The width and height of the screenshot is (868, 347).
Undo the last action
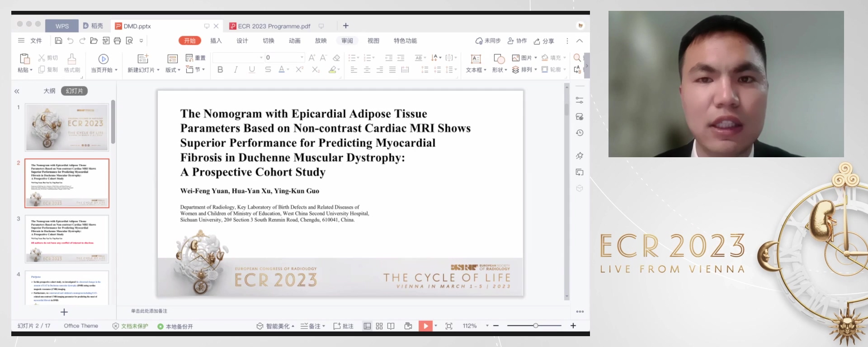[x=70, y=41]
